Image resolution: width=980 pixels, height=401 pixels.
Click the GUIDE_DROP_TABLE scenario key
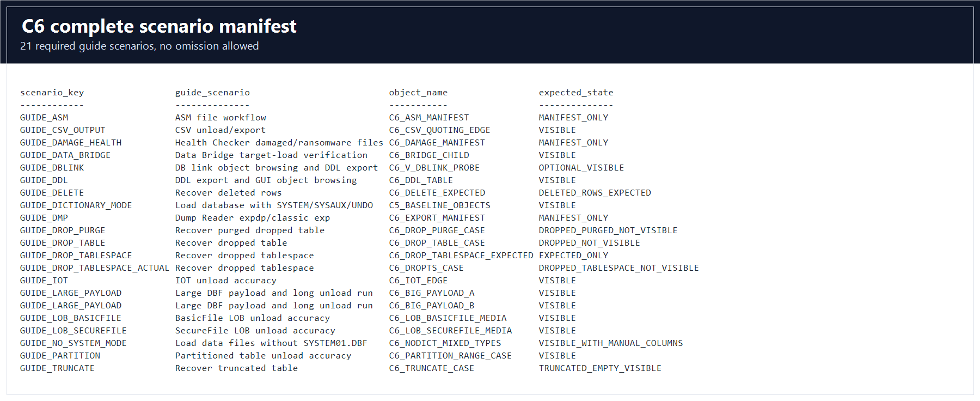(x=63, y=243)
